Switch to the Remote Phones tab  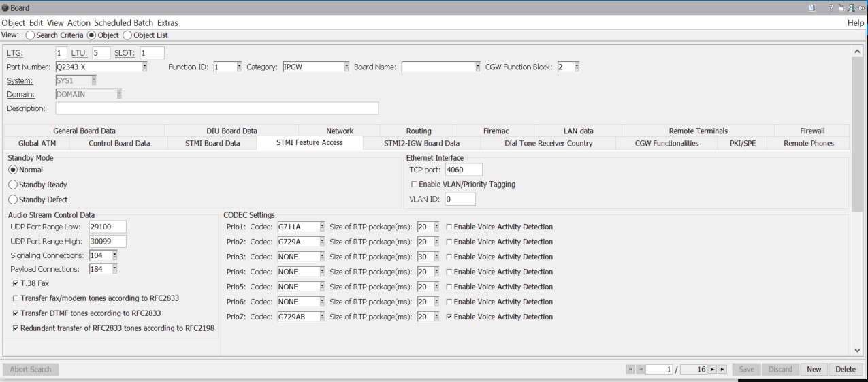809,144
